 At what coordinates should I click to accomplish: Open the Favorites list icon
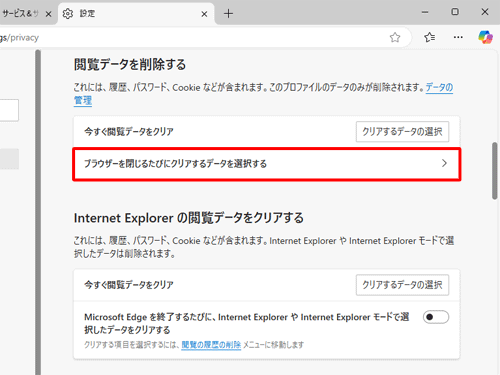(429, 37)
